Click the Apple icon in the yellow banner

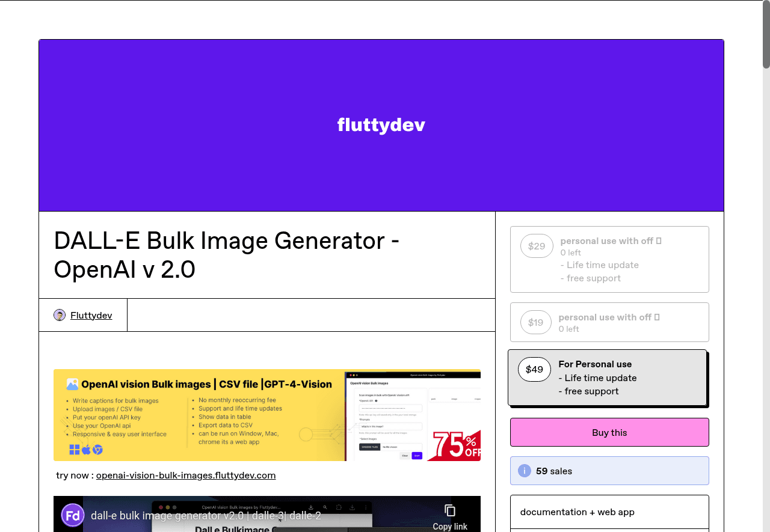(85, 449)
